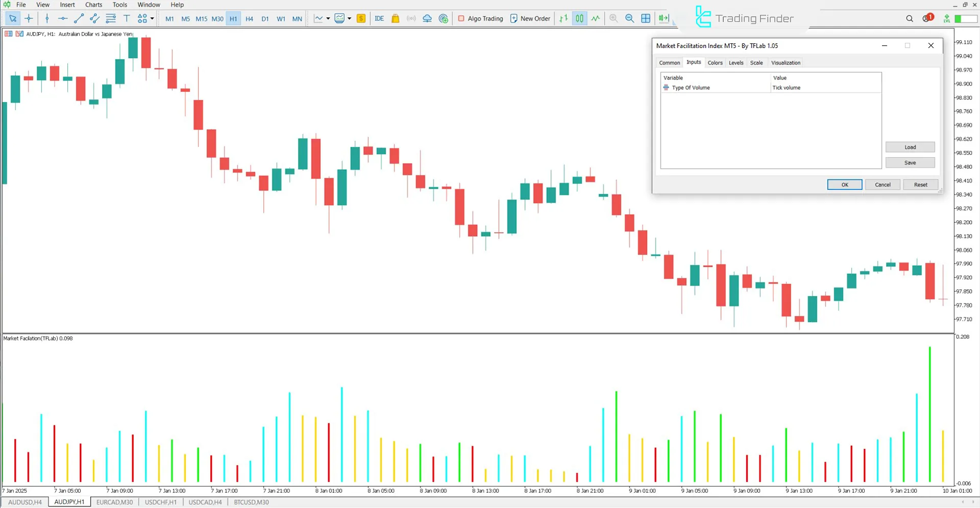The image size is (980, 508).
Task: Open the geometric shapes dropdown arrow
Action: pyautogui.click(x=152, y=18)
